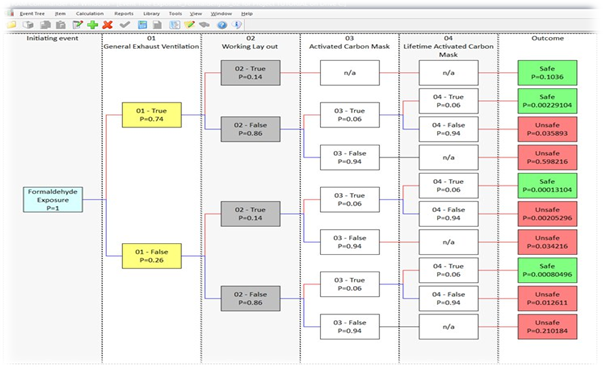Click the blue calculator icon
Image resolution: width=603 pixels, height=372 pixels.
pyautogui.click(x=143, y=25)
